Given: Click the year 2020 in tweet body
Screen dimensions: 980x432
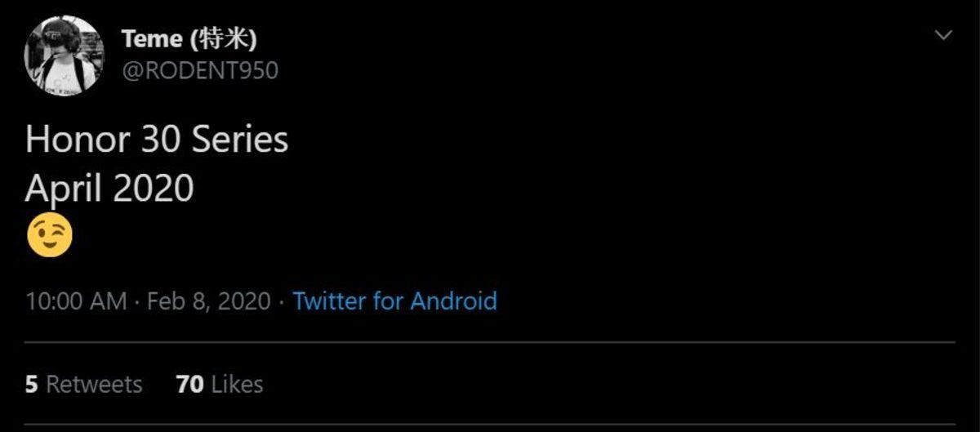Looking at the screenshot, I should [154, 189].
